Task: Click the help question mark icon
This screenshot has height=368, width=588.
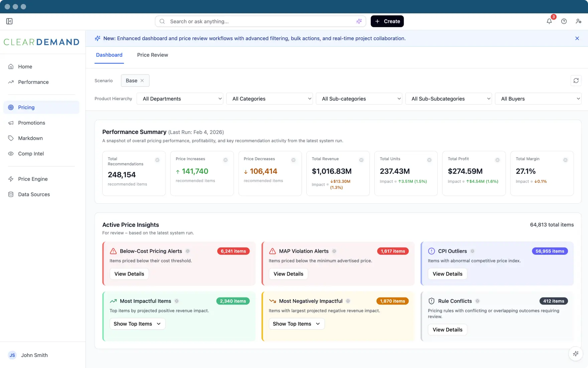Action: click(564, 21)
